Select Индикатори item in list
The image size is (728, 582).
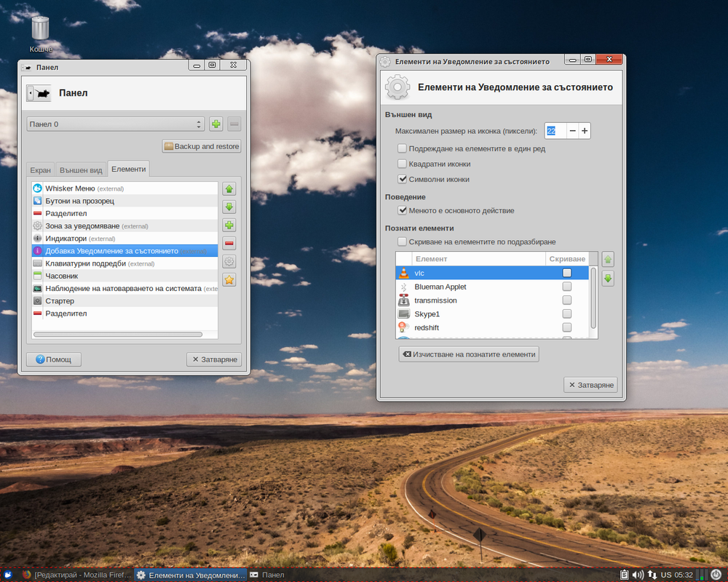click(x=124, y=239)
